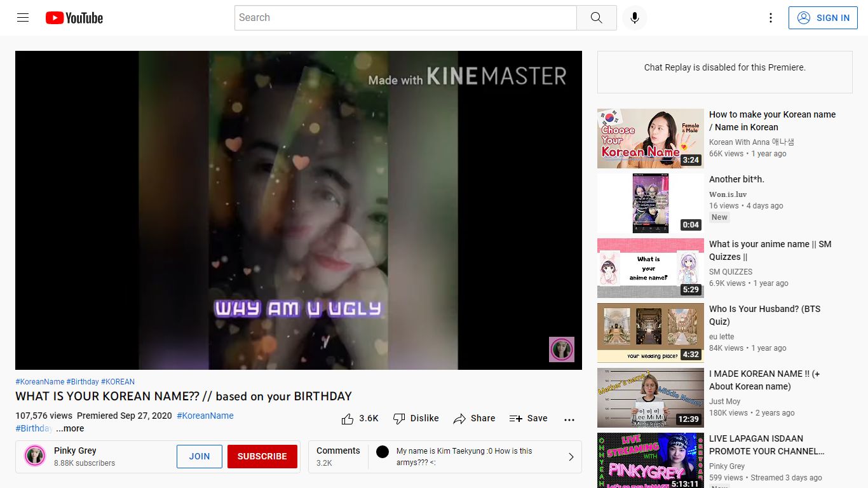Viewport: 868px width, 488px height.
Task: Click the search magnifier button
Action: tap(596, 18)
